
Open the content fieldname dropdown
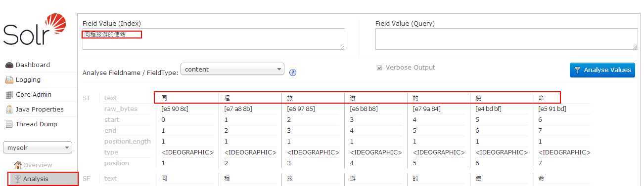(x=232, y=70)
